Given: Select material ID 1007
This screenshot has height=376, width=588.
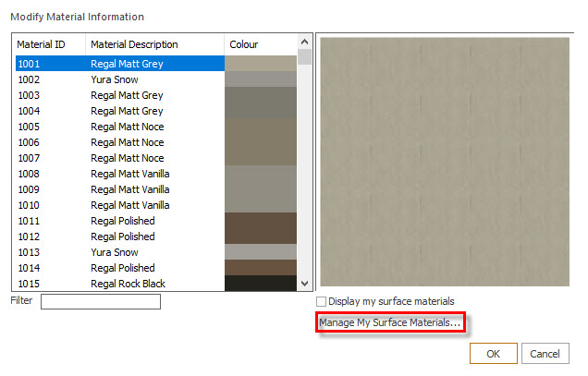Looking at the screenshot, I should [x=29, y=158].
